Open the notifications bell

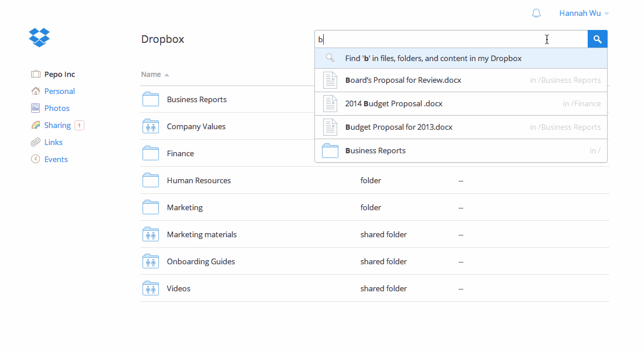tap(537, 13)
